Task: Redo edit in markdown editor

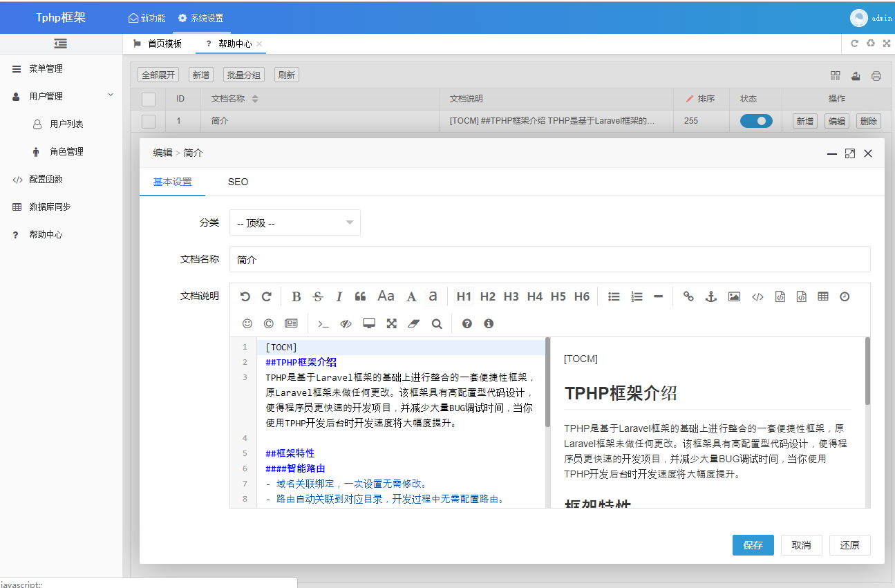Action: coord(266,296)
